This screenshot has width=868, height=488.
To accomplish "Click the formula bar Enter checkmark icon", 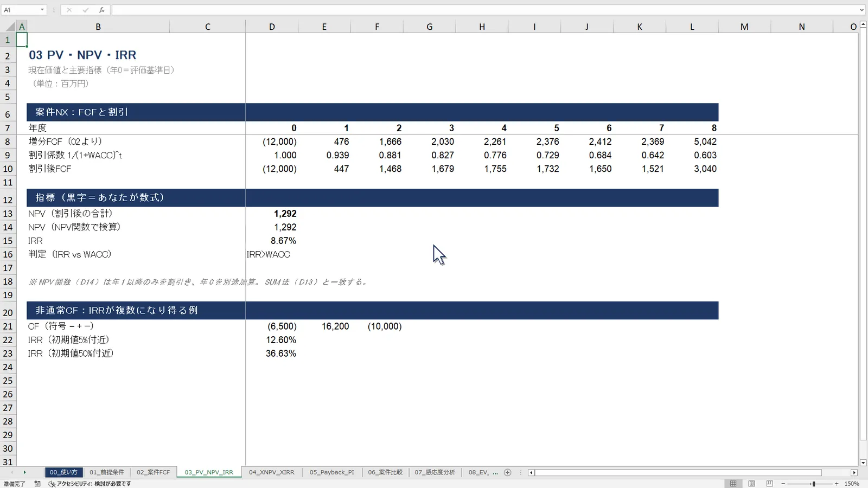I will tap(85, 10).
